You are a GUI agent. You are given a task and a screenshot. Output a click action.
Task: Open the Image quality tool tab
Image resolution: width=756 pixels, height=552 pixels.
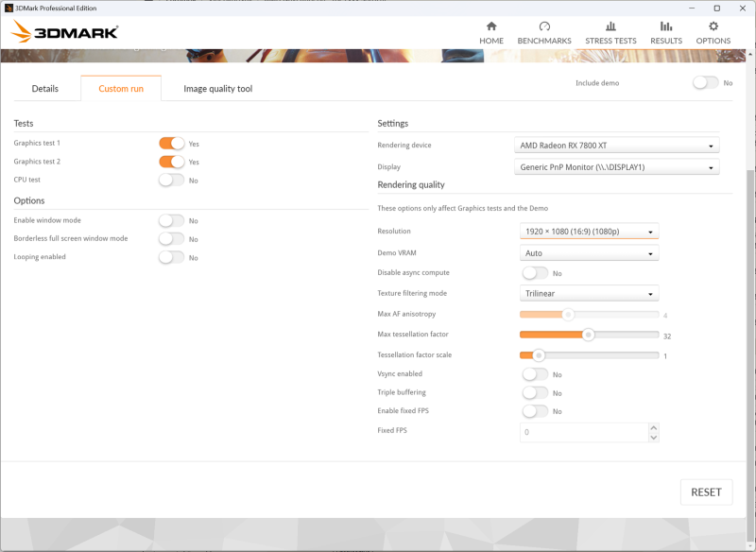coord(218,89)
